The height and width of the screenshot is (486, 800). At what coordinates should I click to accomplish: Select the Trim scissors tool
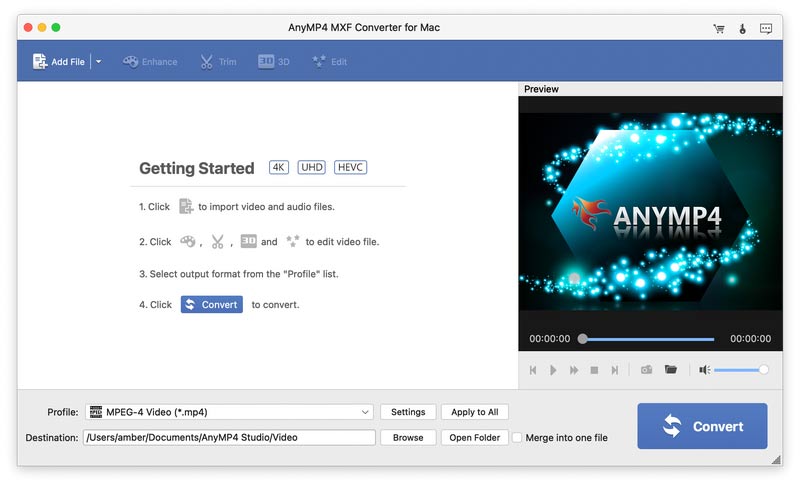tap(218, 62)
